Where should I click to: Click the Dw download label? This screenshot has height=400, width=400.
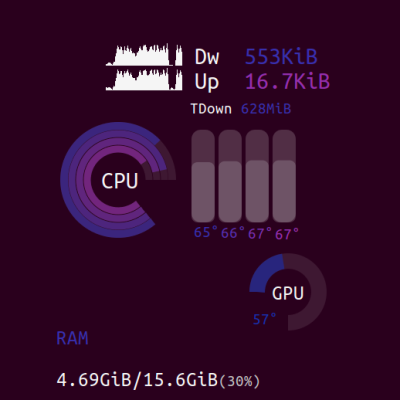pyautogui.click(x=207, y=57)
